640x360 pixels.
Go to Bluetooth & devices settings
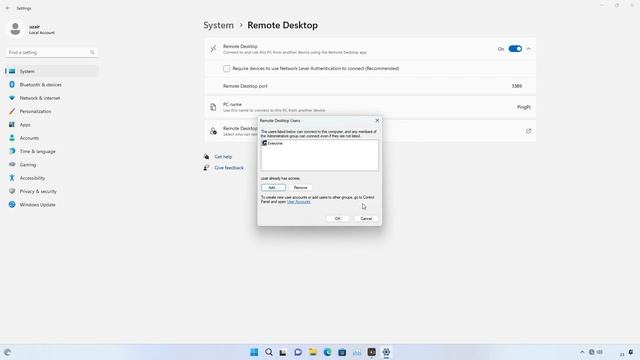pos(52,84)
